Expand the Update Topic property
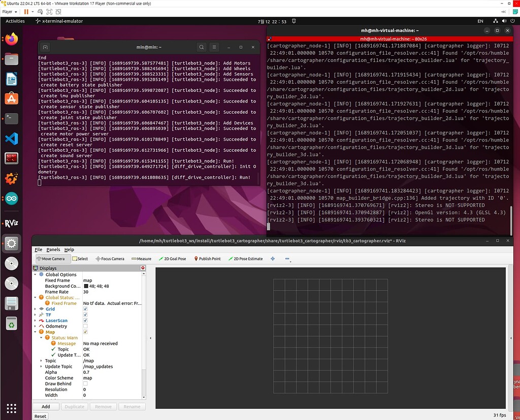520x420 pixels. pos(41,366)
